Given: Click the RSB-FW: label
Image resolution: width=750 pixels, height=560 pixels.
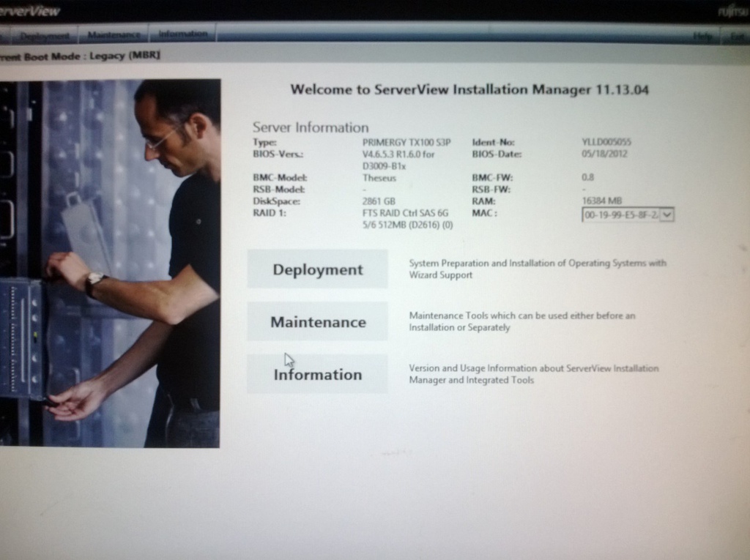Looking at the screenshot, I should point(491,190).
